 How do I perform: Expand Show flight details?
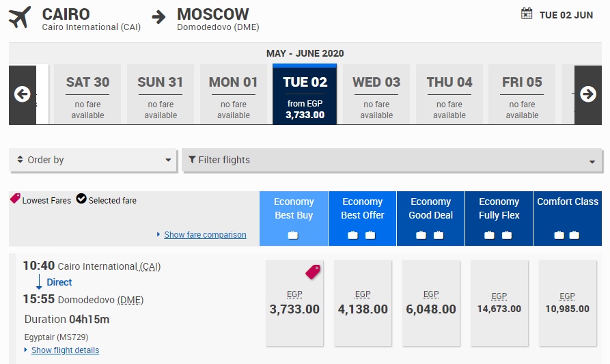coord(65,350)
